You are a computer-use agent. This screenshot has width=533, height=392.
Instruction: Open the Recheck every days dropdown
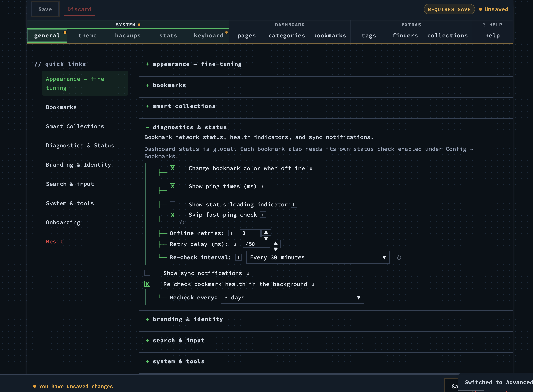[x=292, y=298]
